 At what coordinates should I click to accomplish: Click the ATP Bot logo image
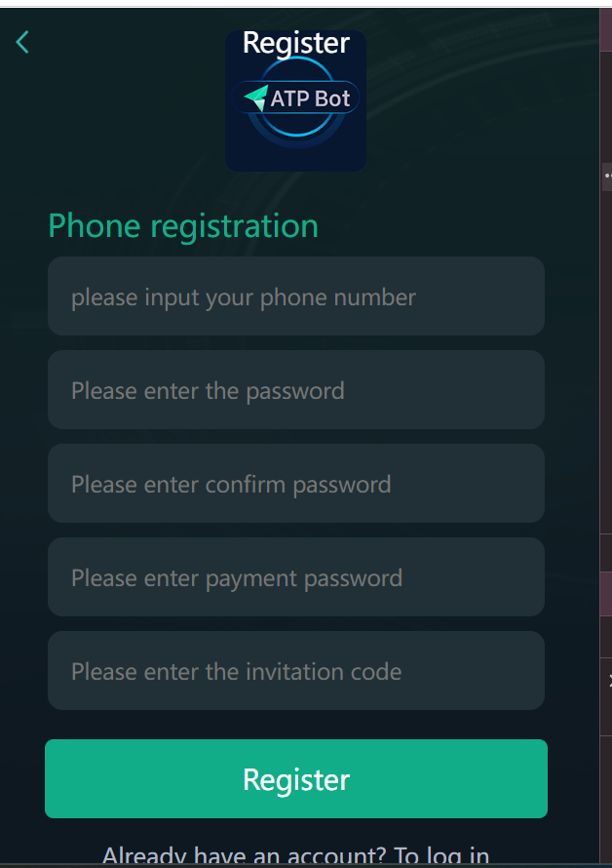point(295,102)
